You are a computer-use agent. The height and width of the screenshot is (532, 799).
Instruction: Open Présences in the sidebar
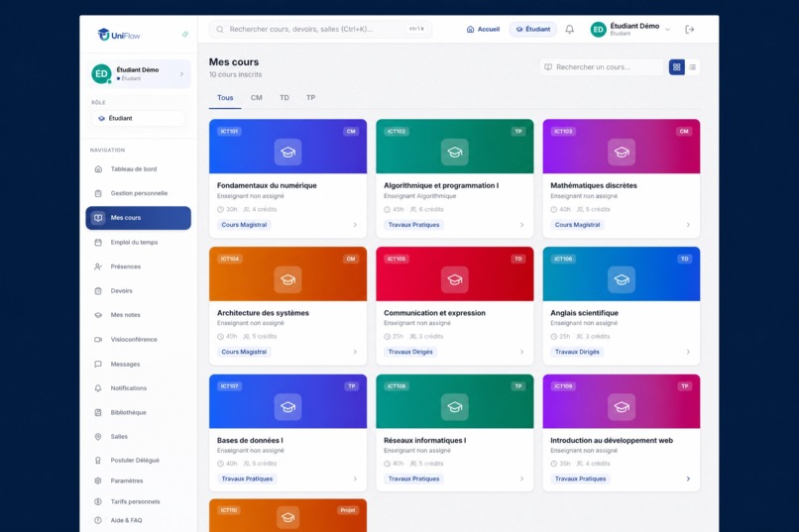138,266
